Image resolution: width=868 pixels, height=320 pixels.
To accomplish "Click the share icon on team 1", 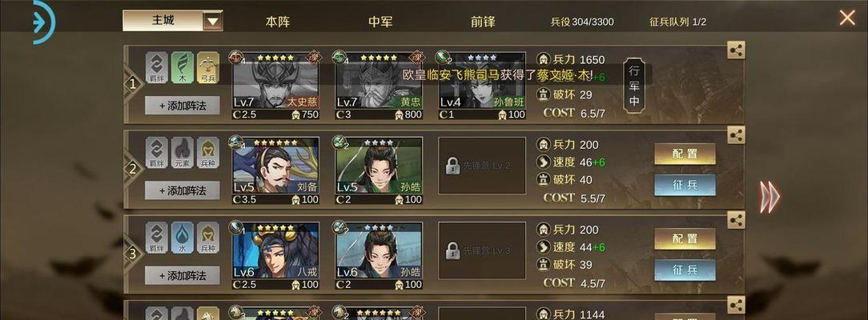I will click(x=736, y=50).
